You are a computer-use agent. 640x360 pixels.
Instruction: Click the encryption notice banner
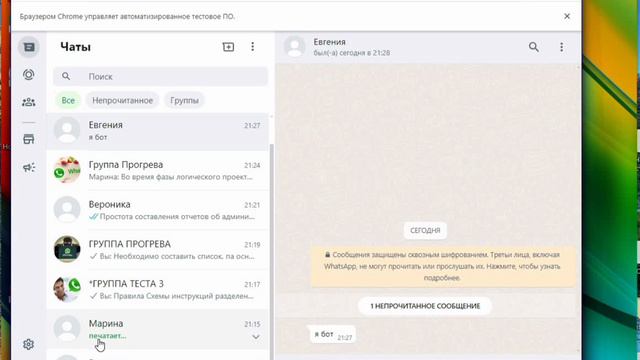point(443,266)
